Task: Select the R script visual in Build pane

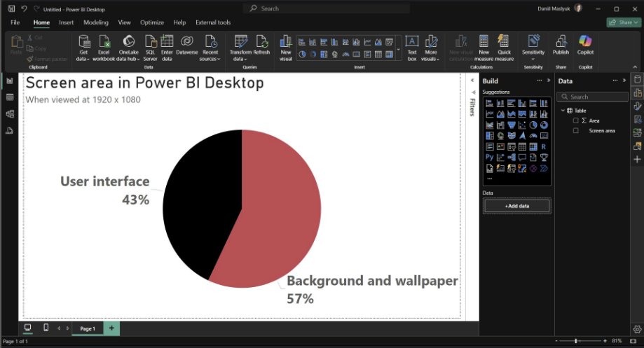Action: (544, 146)
